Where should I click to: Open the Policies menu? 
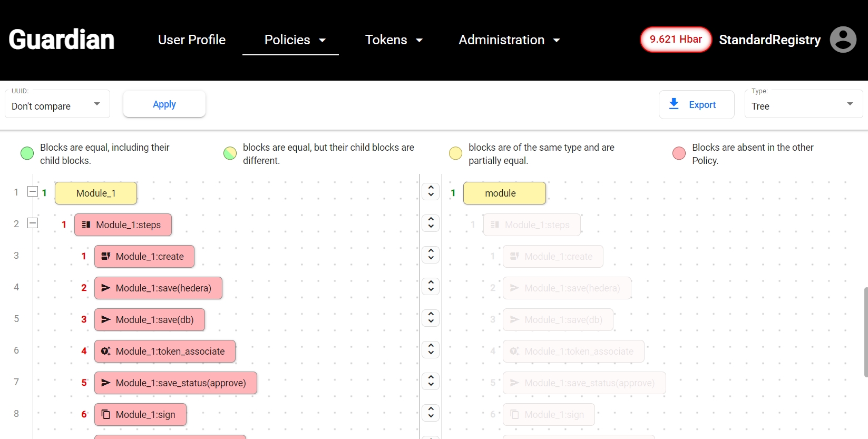tap(295, 40)
